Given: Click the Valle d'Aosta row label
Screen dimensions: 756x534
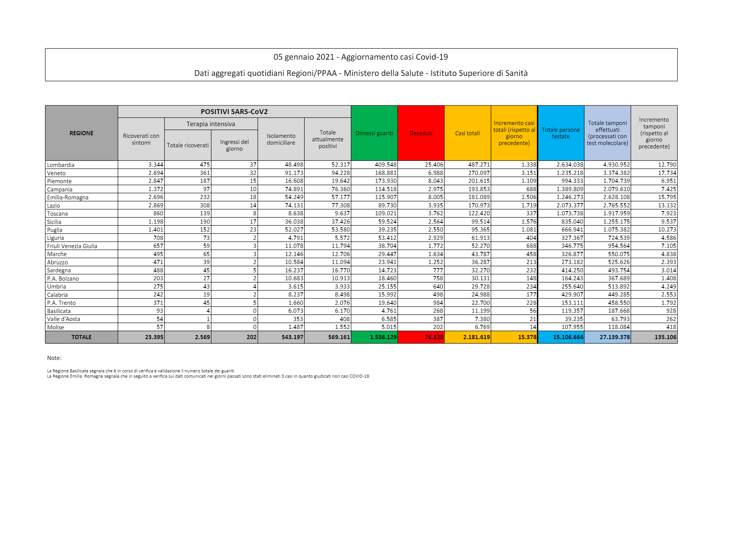Looking at the screenshot, I should pos(64,319).
